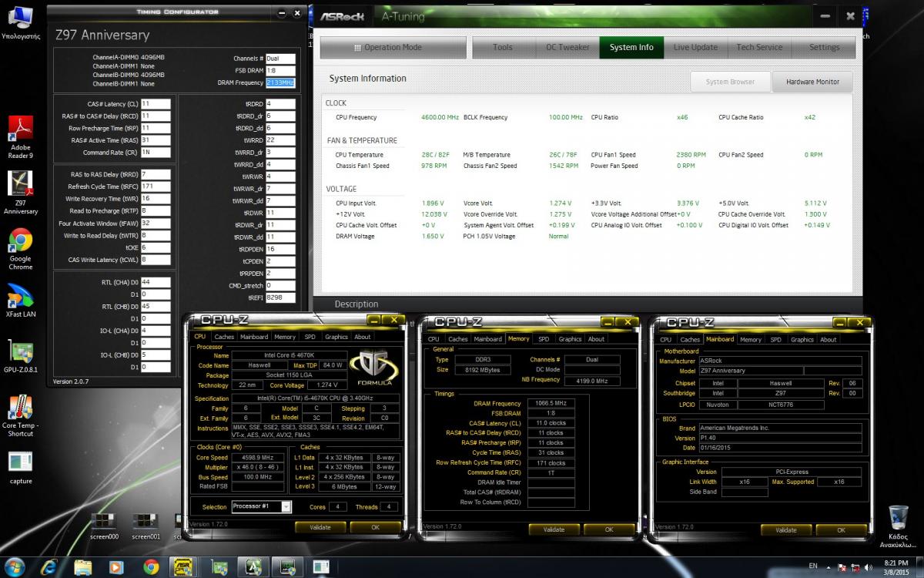Viewport: 924px width, 578px height.
Task: Select the Core Temp shortcut desktop icon
Action: coord(20,416)
